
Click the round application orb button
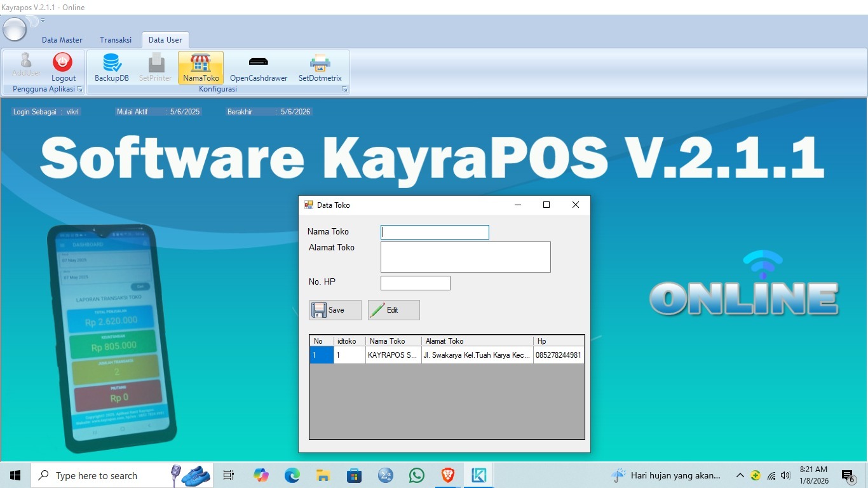15,29
